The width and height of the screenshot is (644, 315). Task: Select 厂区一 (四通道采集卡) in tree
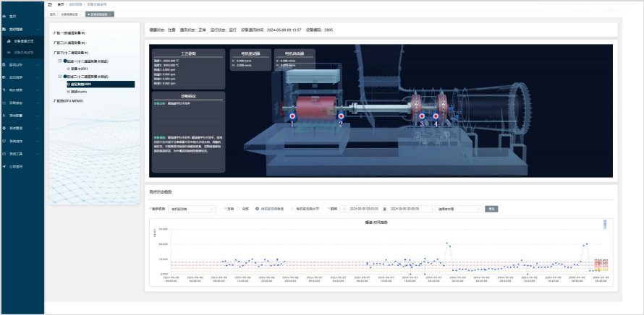[69, 33]
